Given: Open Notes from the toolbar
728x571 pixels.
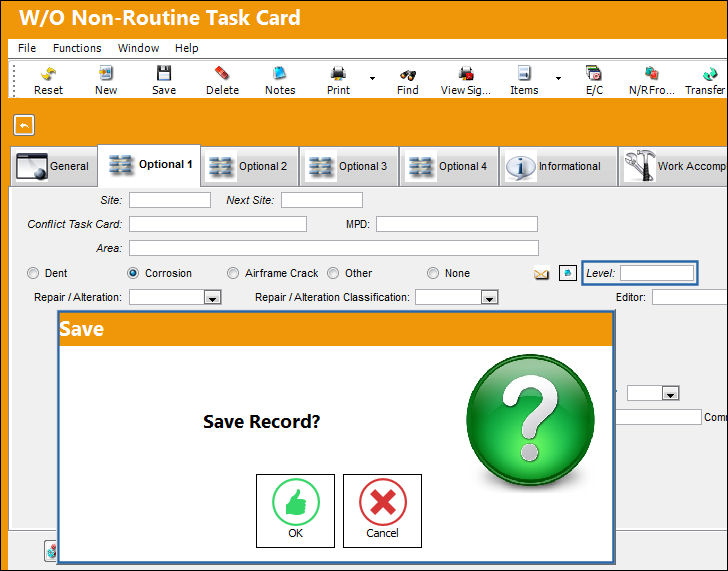Looking at the screenshot, I should [x=280, y=73].
